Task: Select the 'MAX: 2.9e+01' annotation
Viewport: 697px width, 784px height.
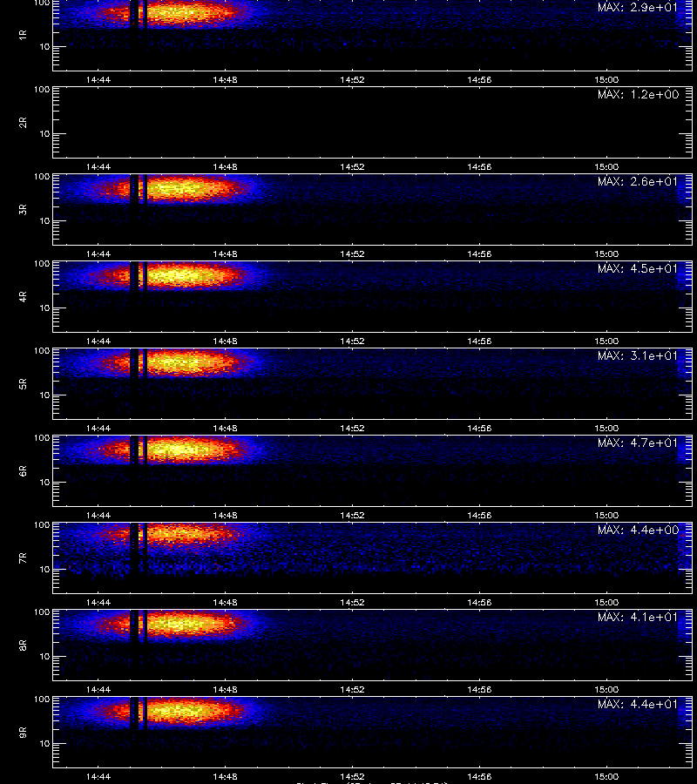Action: pyautogui.click(x=638, y=8)
